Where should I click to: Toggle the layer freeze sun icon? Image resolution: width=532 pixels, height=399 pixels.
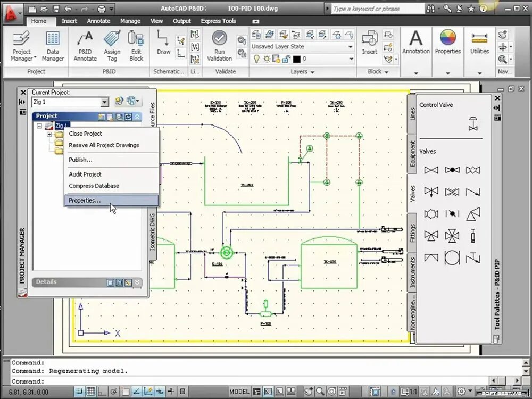(x=267, y=60)
